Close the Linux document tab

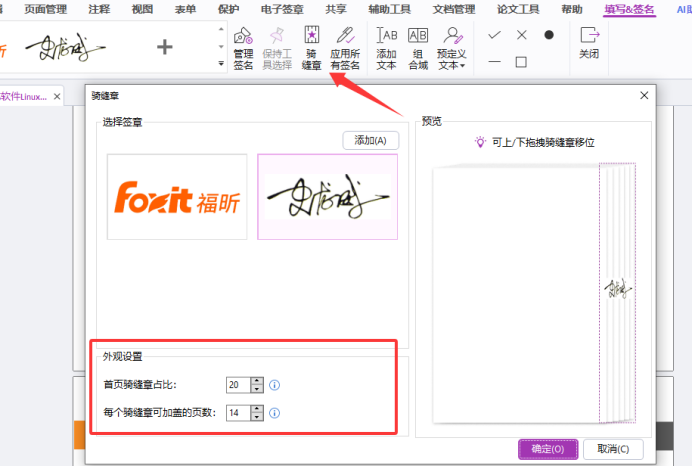pyautogui.click(x=57, y=96)
